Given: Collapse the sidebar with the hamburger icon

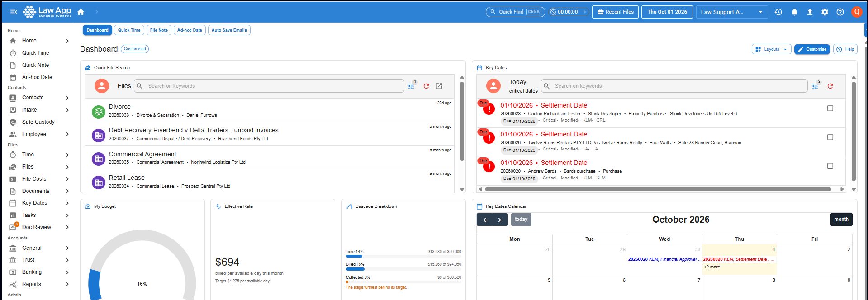Looking at the screenshot, I should (14, 12).
